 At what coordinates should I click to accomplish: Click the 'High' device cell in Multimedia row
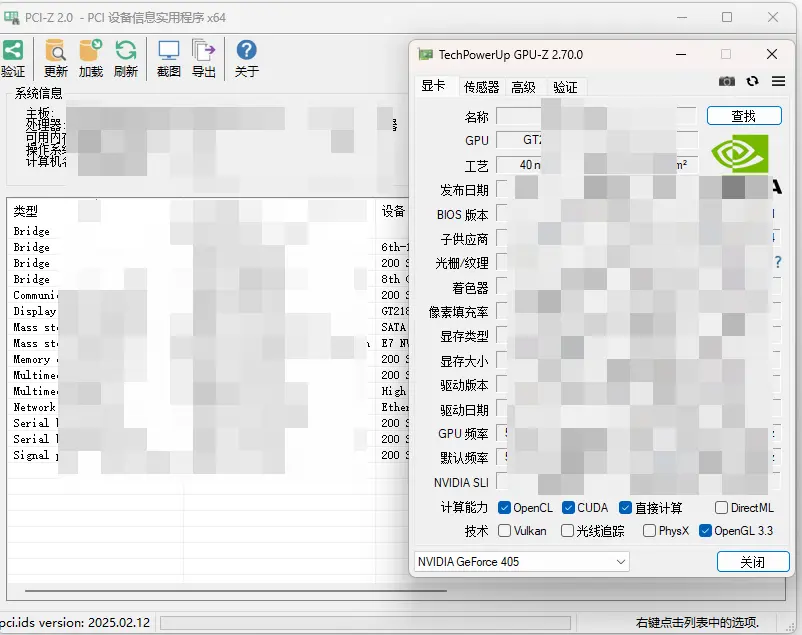click(393, 391)
